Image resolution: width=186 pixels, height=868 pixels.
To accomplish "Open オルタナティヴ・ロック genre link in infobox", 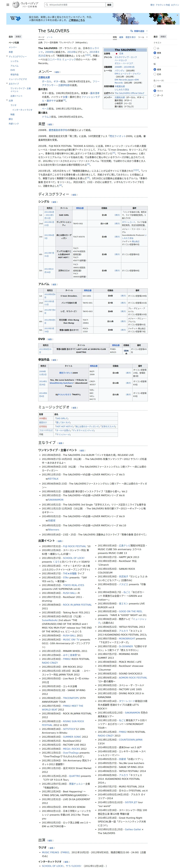I will [x=126, y=57].
